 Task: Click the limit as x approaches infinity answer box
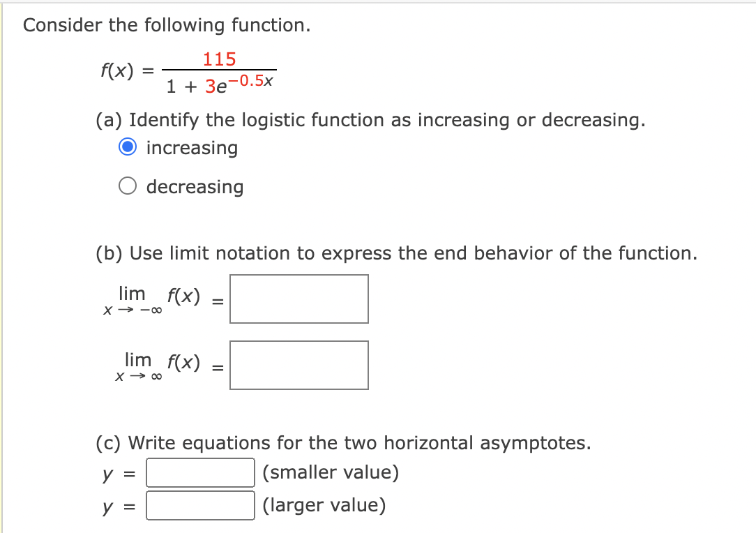click(x=298, y=365)
